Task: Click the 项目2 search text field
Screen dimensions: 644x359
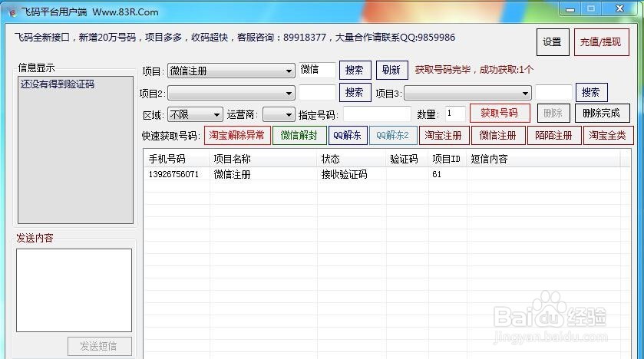Action: click(317, 92)
